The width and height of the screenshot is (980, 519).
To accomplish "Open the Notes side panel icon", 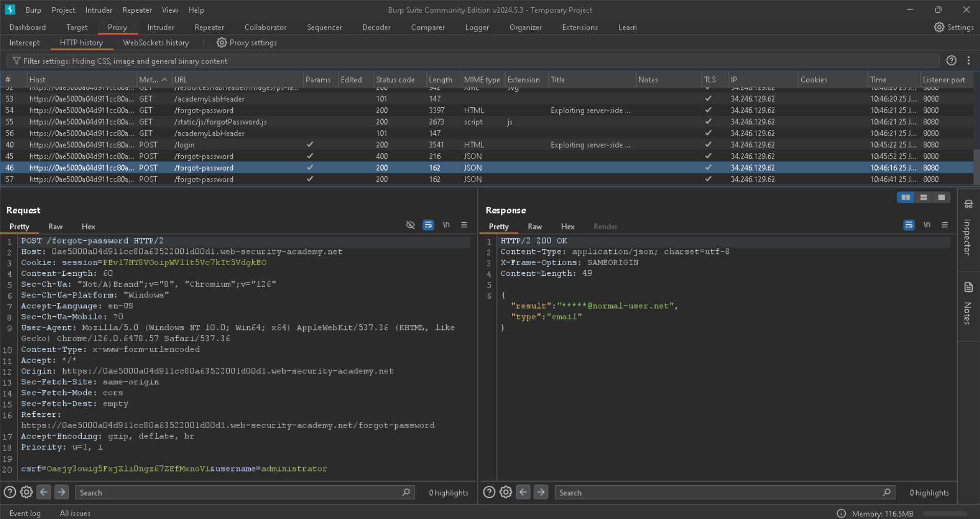I will click(968, 287).
